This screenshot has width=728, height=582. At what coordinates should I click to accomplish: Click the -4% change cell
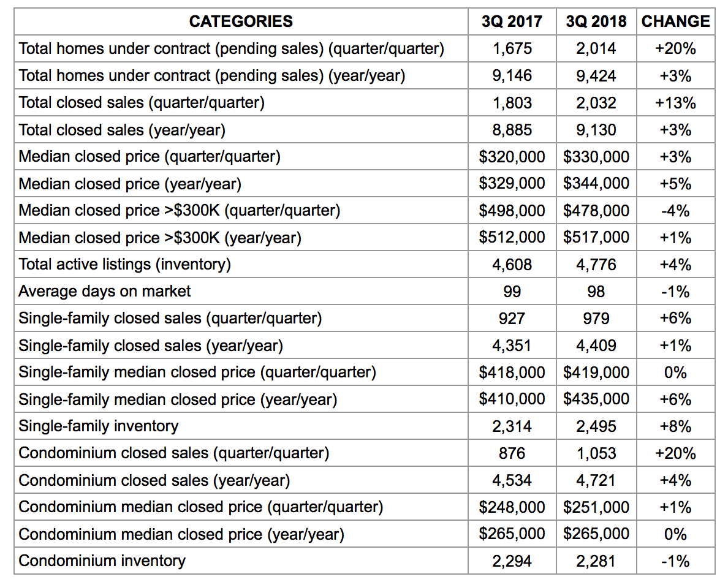click(x=675, y=210)
